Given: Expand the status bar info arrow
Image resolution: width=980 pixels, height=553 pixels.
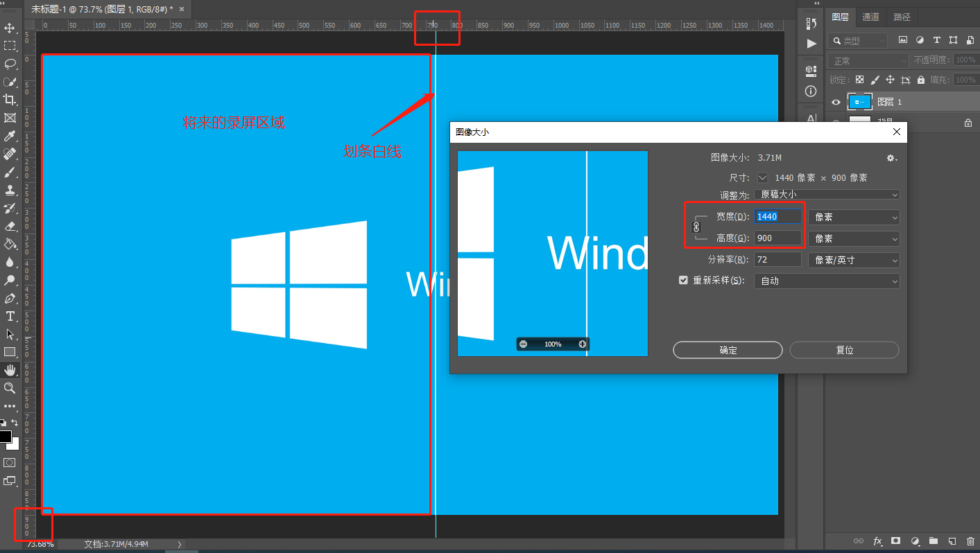Looking at the screenshot, I should [x=180, y=545].
